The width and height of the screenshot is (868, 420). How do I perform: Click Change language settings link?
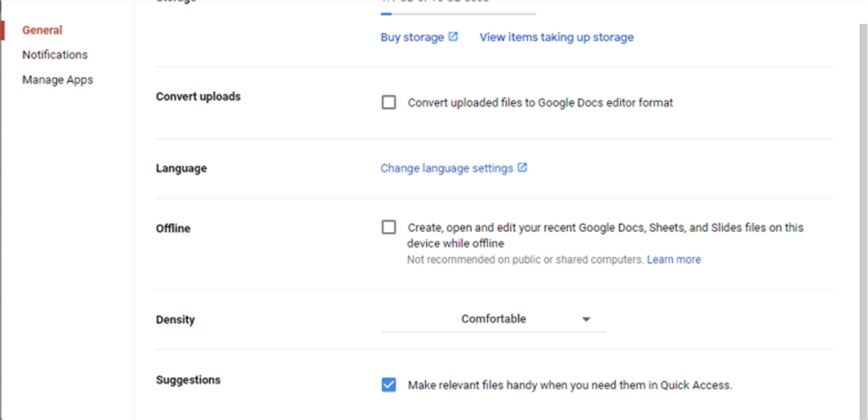(446, 168)
